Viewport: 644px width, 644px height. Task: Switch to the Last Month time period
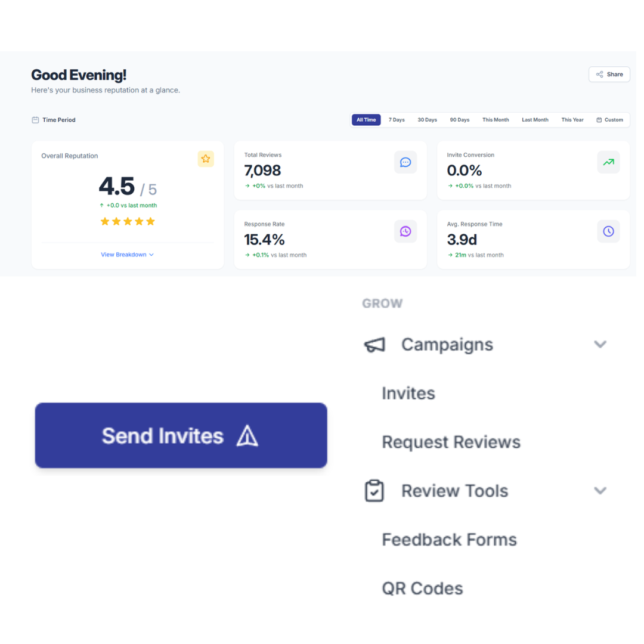point(534,119)
